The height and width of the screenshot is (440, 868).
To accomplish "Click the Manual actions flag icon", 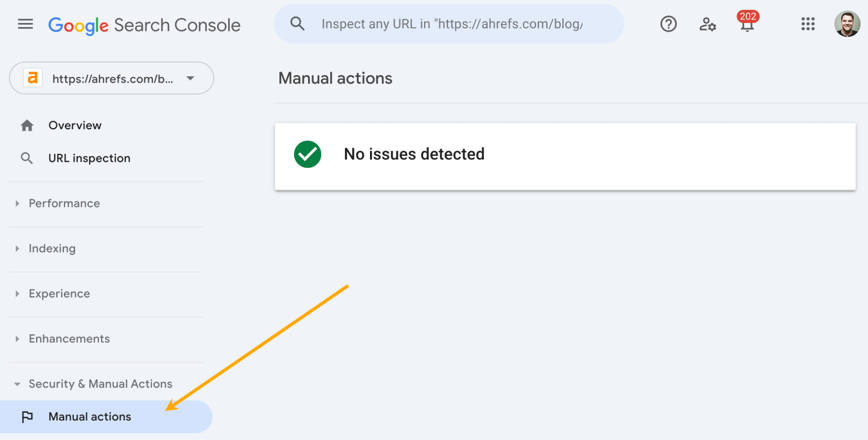I will (x=28, y=416).
